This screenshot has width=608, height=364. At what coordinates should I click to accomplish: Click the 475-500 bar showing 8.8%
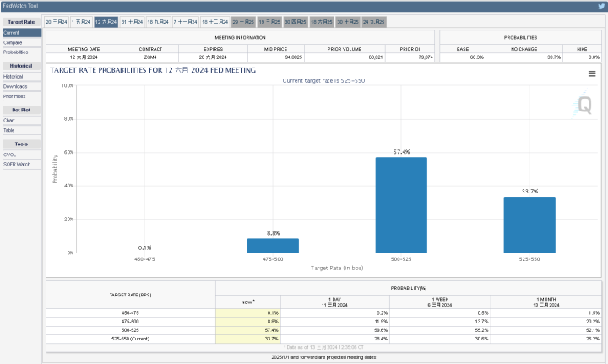point(273,246)
